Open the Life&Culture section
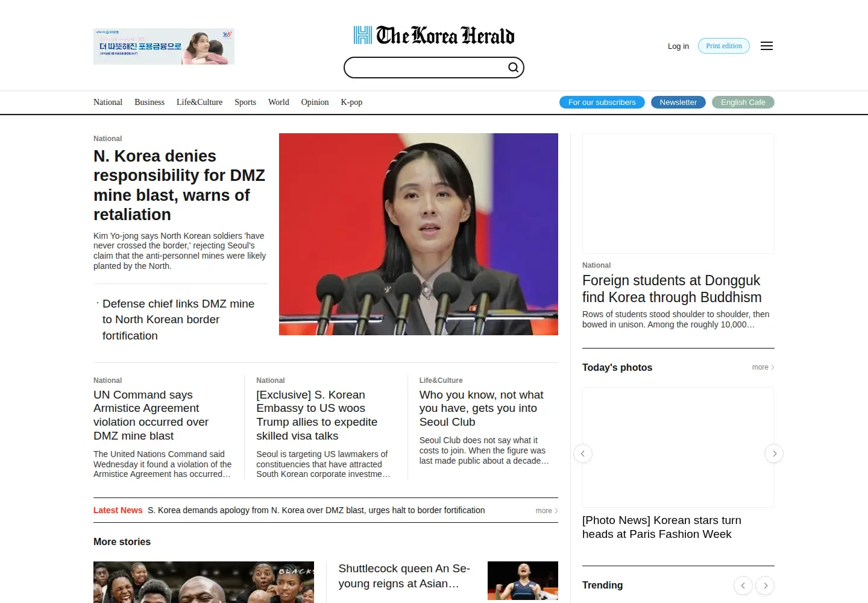868x603 pixels. click(x=200, y=102)
